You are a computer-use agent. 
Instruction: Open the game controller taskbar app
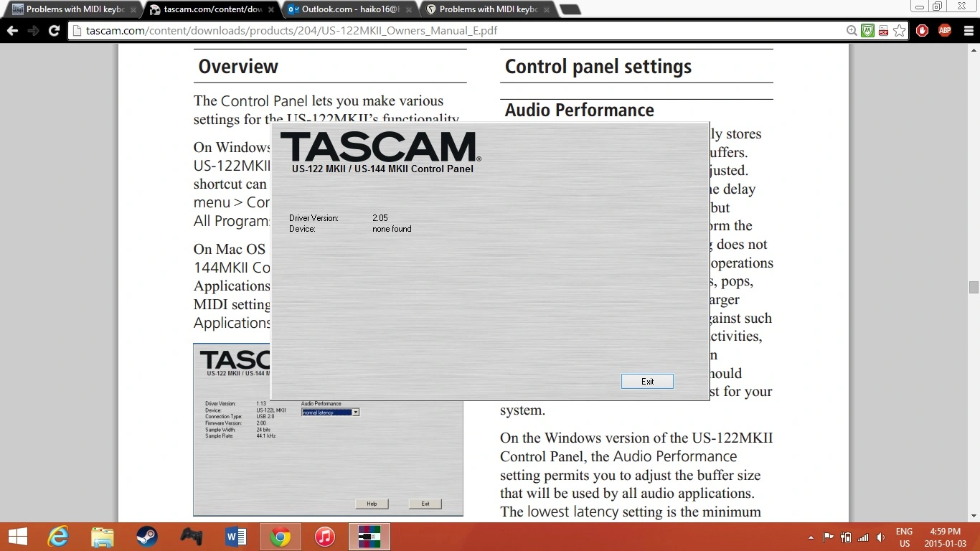(192, 537)
